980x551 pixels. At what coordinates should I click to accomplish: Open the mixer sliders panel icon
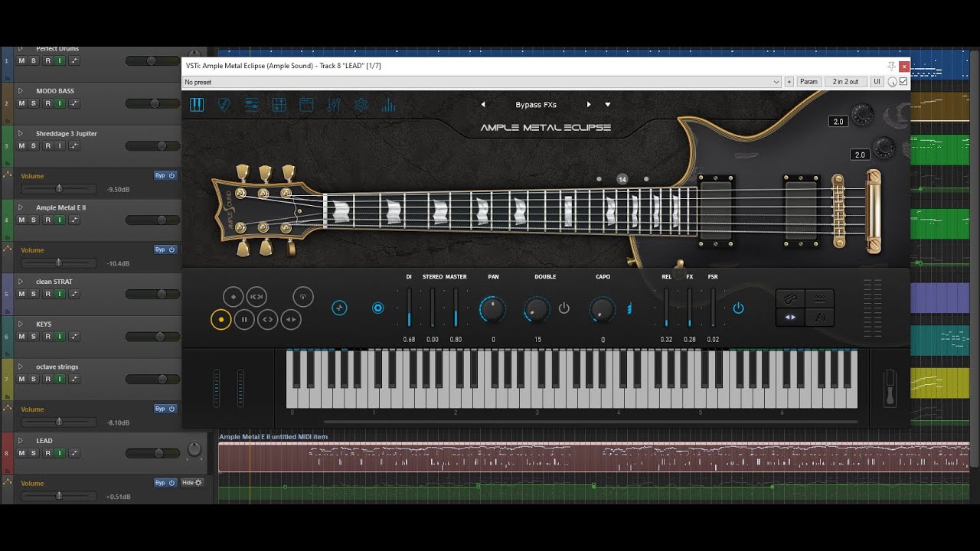coord(334,106)
